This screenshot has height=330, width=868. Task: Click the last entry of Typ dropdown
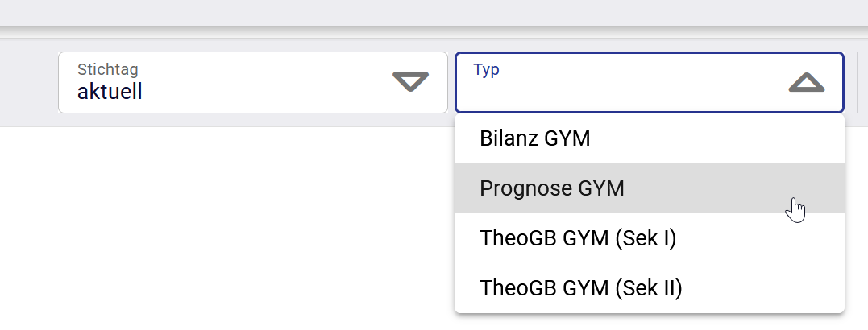[x=649, y=287]
